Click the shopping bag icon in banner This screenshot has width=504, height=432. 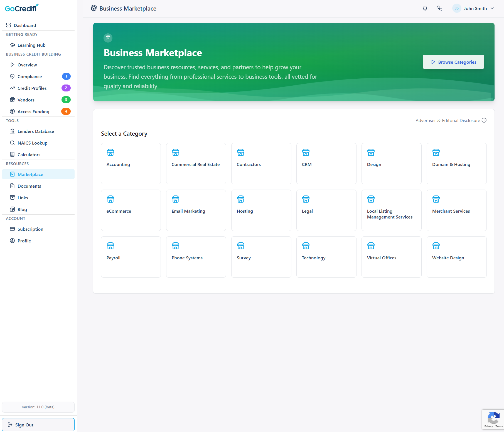point(108,38)
